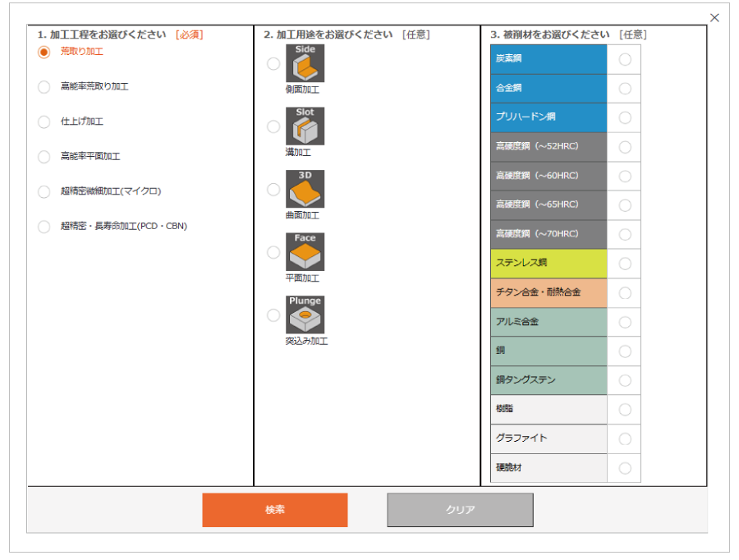This screenshot has height=560, width=739.
Task: Choose the 高硬度鋼 (~52HRC) radio button
Action: tap(625, 147)
